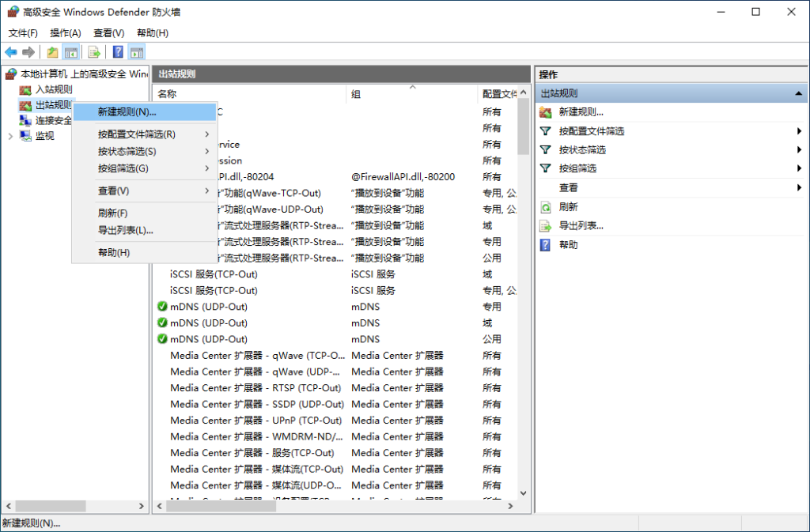Screen dimensions: 810x532
Task: Select 连接安全规则 in the left tree
Action: click(53, 120)
